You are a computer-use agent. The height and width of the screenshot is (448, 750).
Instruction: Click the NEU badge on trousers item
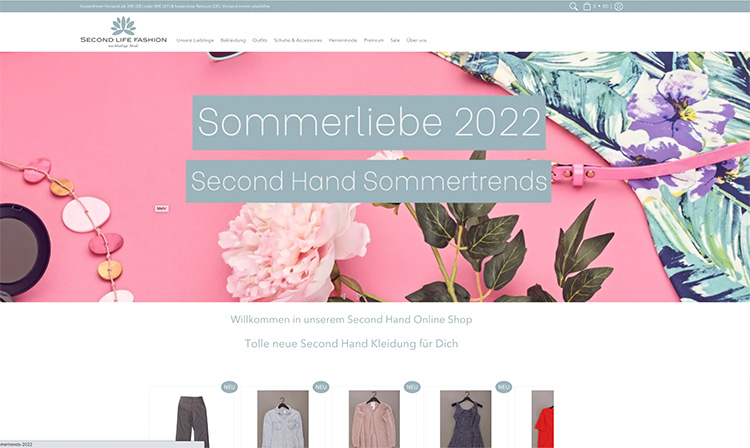(x=230, y=387)
